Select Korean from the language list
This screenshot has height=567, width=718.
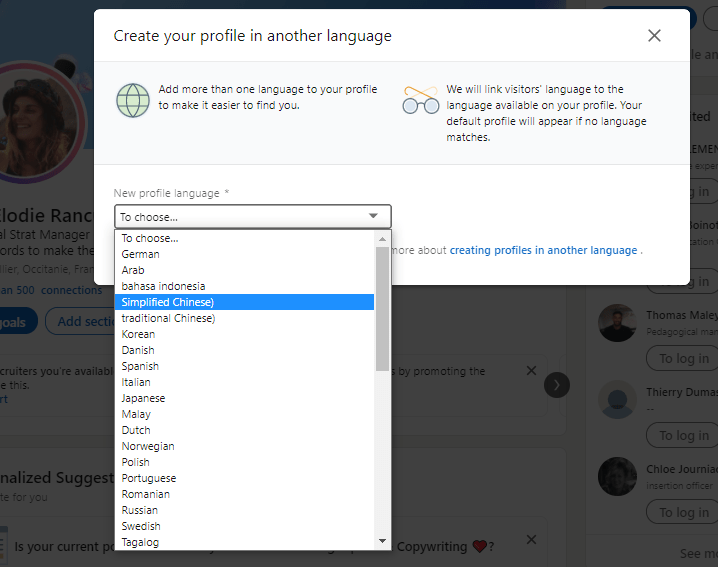click(x=245, y=334)
